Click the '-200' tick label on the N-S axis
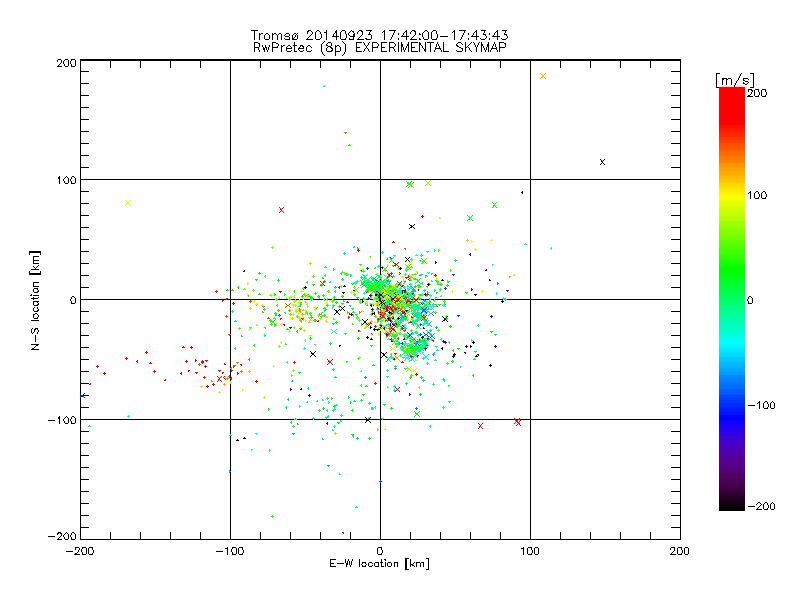The height and width of the screenshot is (600, 800). tap(62, 536)
